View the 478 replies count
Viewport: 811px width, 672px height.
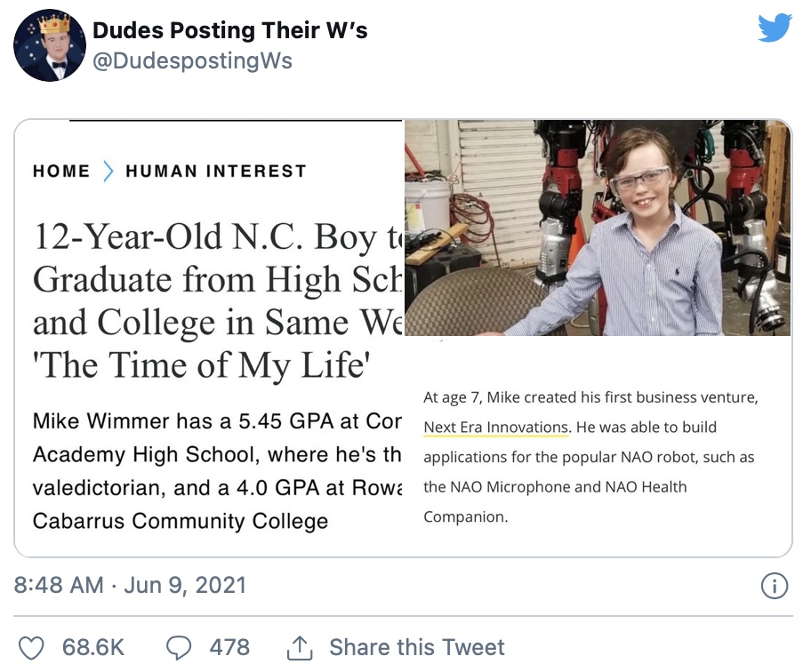click(x=229, y=648)
